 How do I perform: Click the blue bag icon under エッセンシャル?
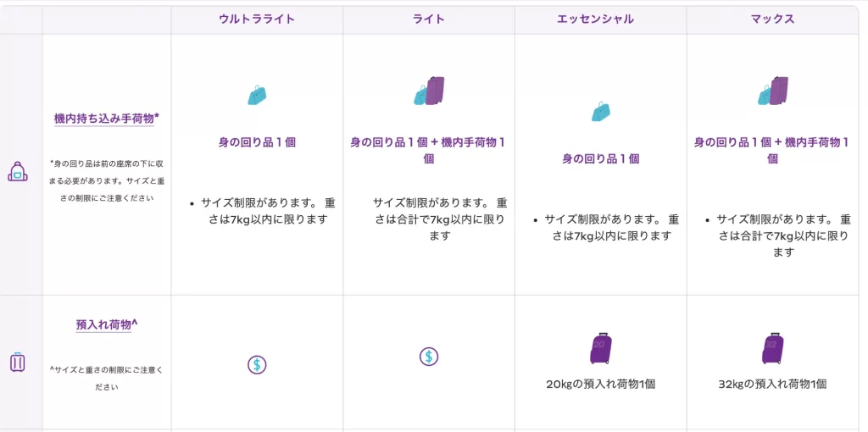tap(601, 111)
